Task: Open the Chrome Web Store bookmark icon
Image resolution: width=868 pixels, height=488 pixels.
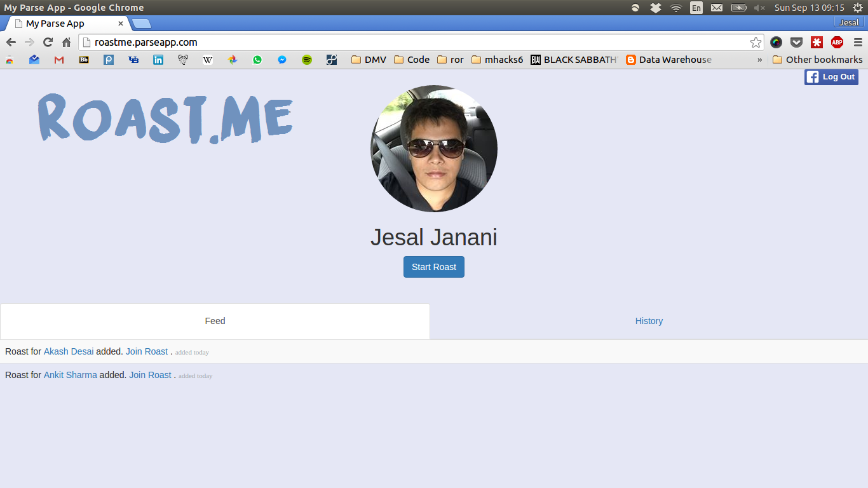Action: click(10, 60)
